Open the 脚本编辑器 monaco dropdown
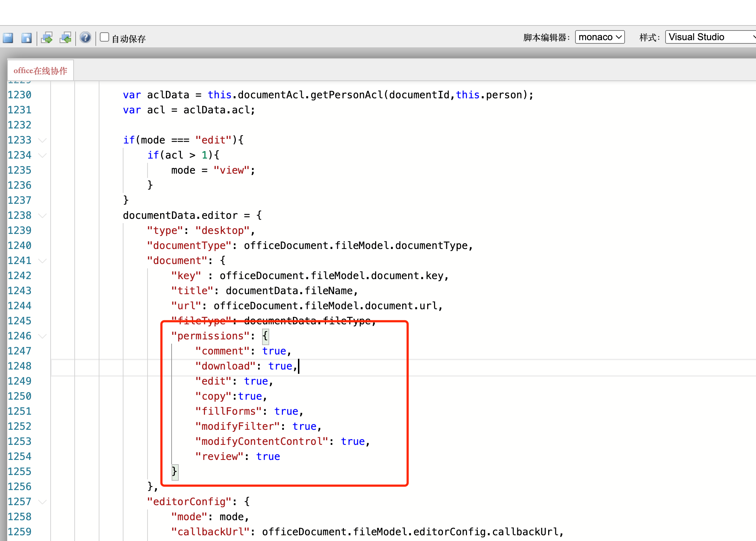Viewport: 756px width, 541px height. click(599, 37)
